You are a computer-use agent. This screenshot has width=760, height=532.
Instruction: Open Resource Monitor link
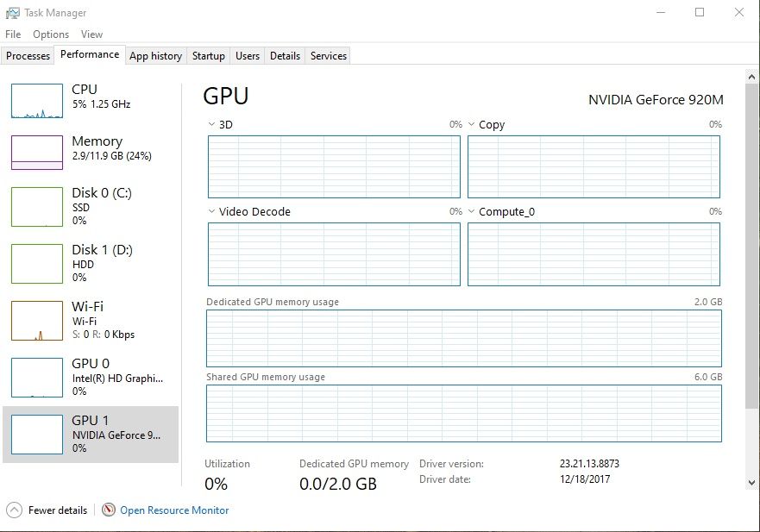click(174, 510)
